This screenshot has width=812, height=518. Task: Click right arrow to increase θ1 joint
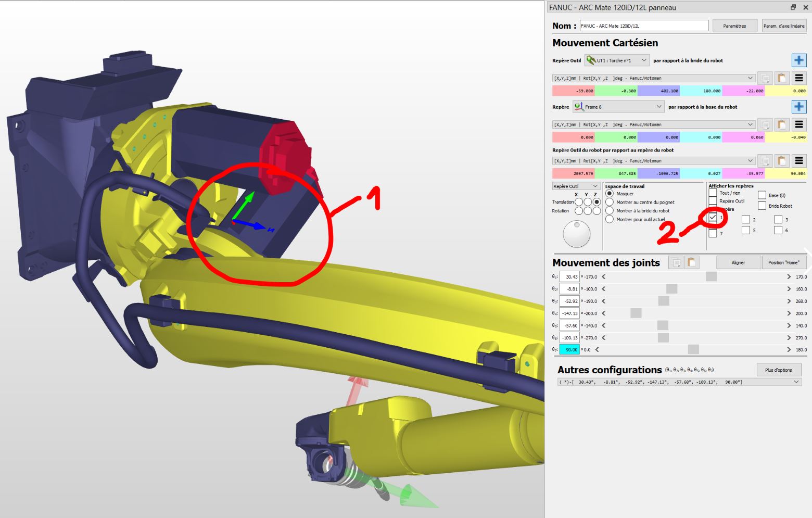789,277
